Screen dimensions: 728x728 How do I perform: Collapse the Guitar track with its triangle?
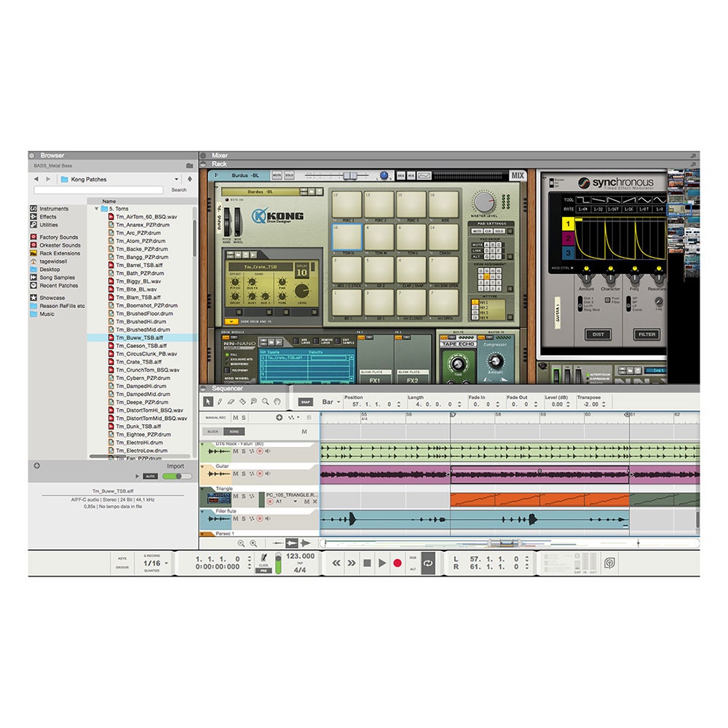[203, 467]
